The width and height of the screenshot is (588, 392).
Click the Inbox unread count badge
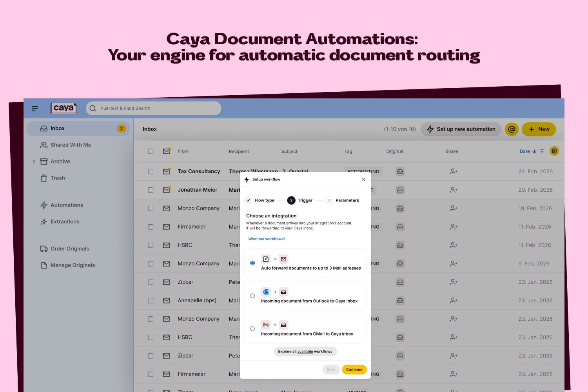pyautogui.click(x=122, y=129)
